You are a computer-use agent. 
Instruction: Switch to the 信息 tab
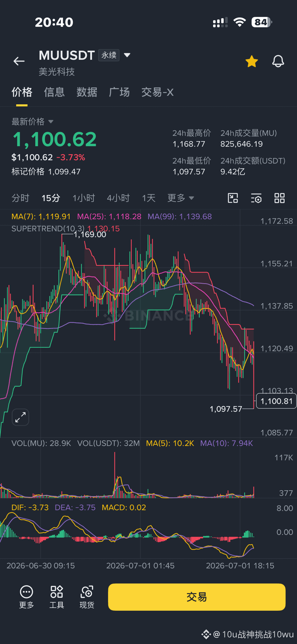pyautogui.click(x=54, y=92)
